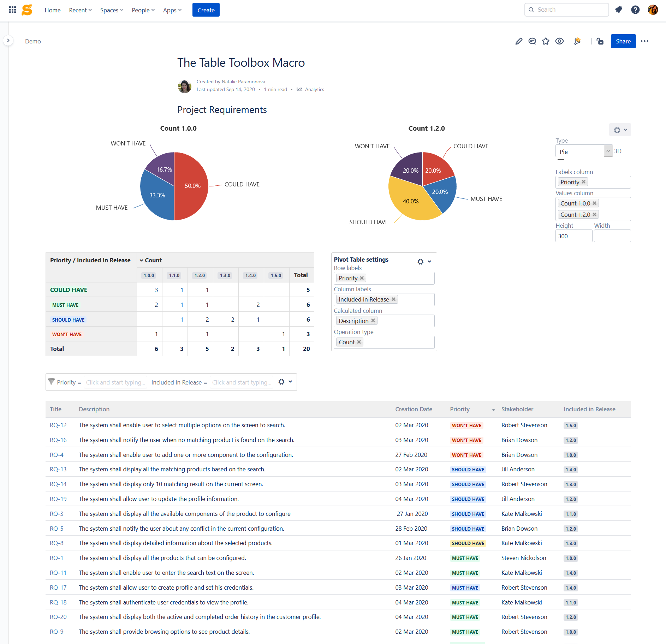This screenshot has height=644, width=666.
Task: Enable the 3D checkbox for the pie chart
Action: tap(560, 163)
